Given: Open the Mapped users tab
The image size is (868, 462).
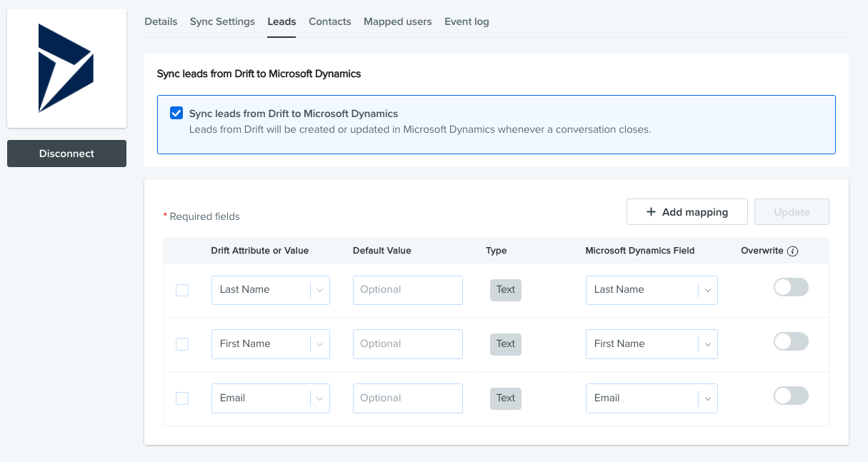Looking at the screenshot, I should (x=398, y=21).
